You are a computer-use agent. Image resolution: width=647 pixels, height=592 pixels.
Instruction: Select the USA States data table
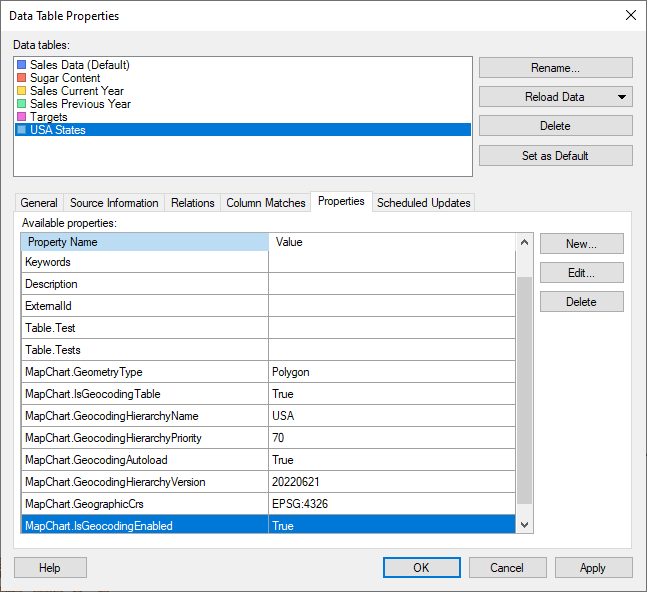click(x=243, y=130)
